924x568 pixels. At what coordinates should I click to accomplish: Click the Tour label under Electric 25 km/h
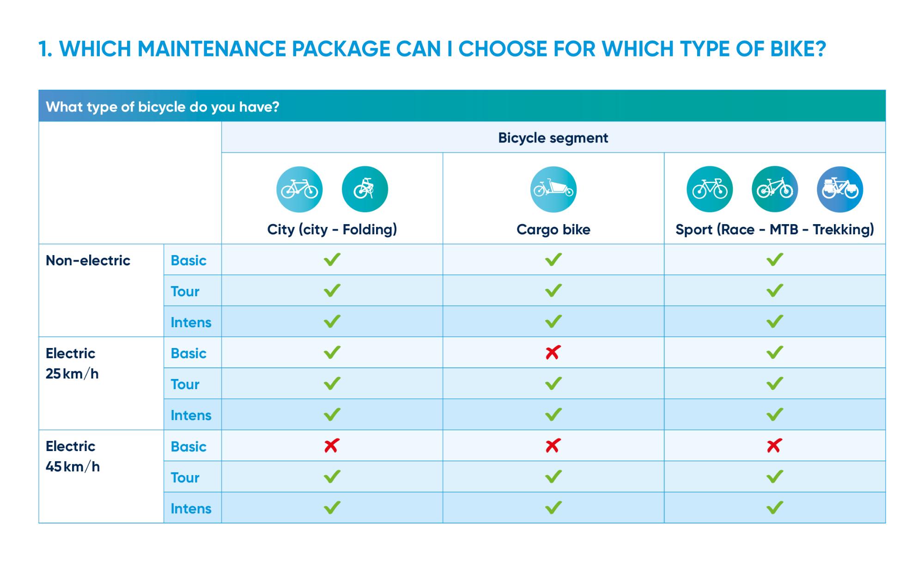pyautogui.click(x=185, y=384)
